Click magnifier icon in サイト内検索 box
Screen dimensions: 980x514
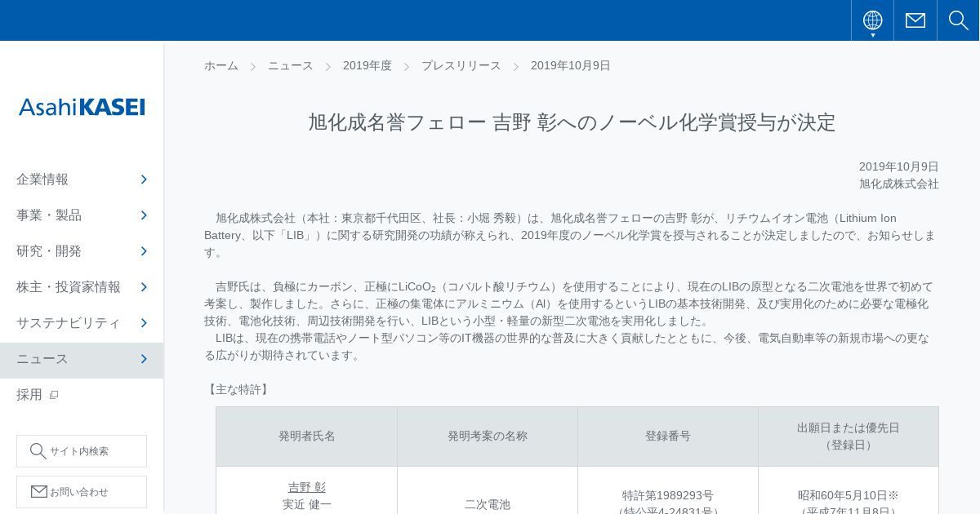tap(38, 451)
